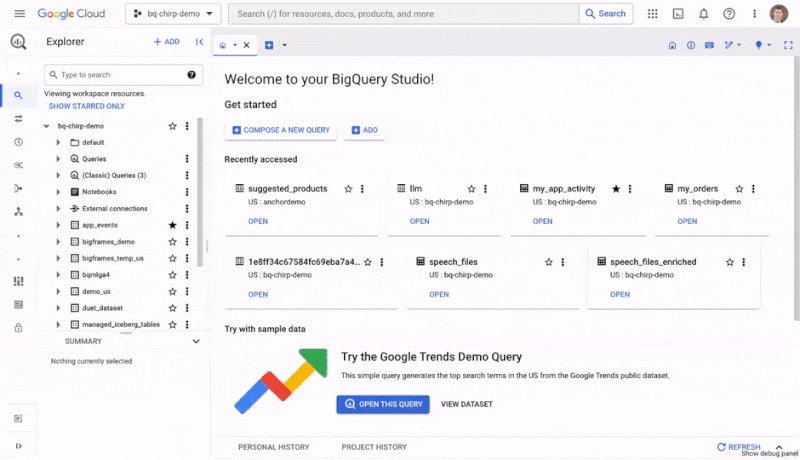
Task: Open more options for speech_files card
Action: point(563,262)
